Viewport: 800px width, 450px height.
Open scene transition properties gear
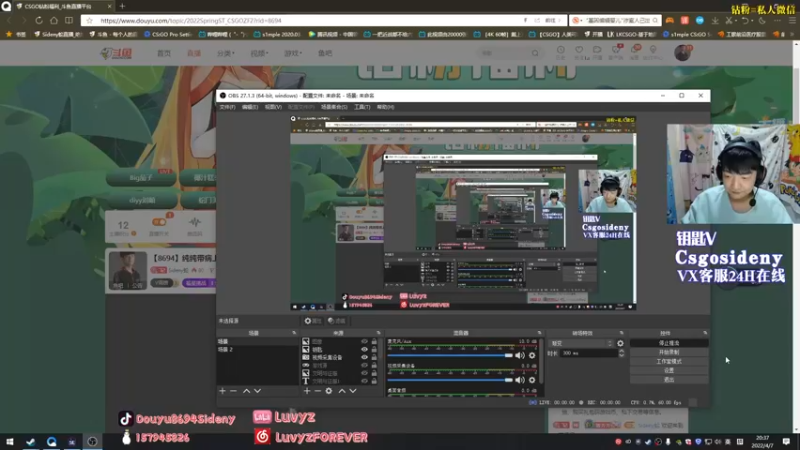coord(620,343)
